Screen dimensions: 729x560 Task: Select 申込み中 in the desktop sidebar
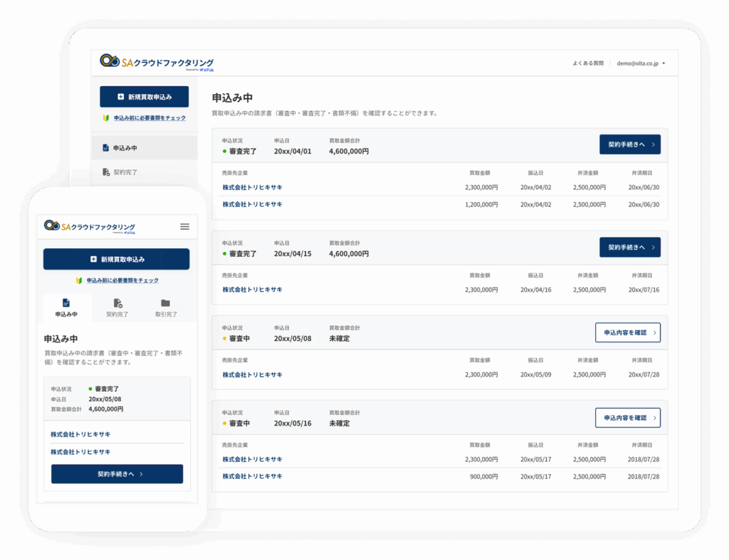click(145, 148)
